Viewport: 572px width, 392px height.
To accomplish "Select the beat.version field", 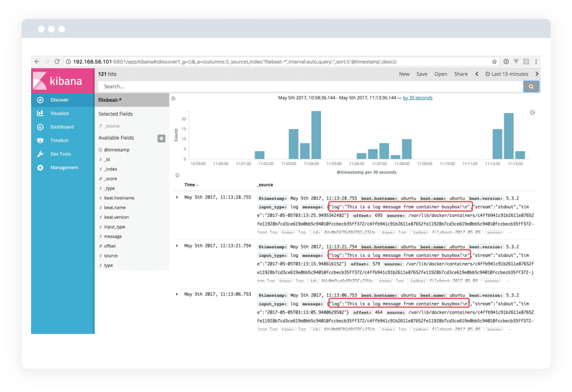I will point(116,218).
